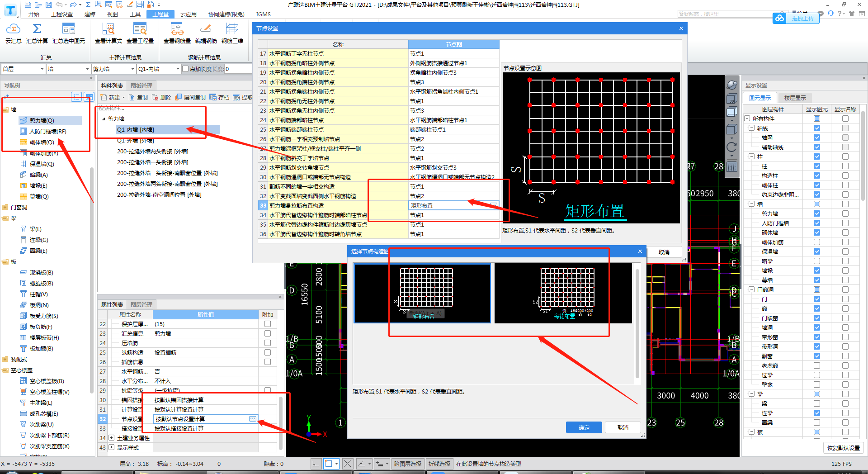Collapse the 剪力墙 tree node in component list
This screenshot has width=868, height=474.
(104, 119)
